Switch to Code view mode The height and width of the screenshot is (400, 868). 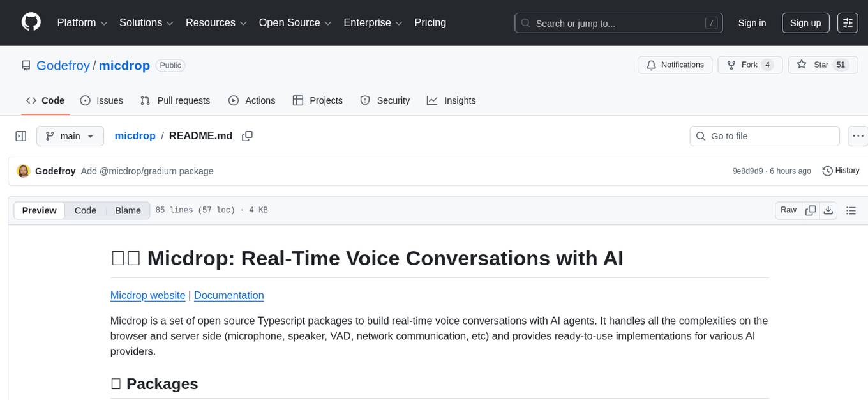[x=86, y=210]
